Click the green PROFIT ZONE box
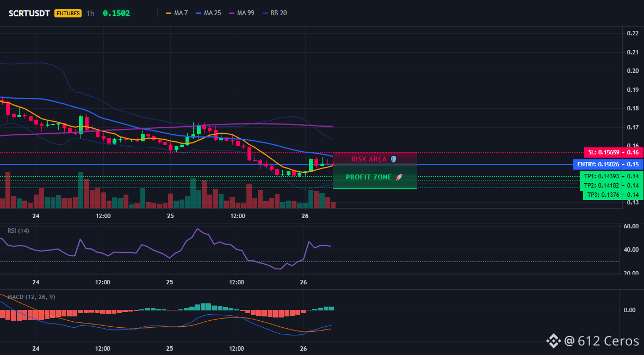 point(375,177)
